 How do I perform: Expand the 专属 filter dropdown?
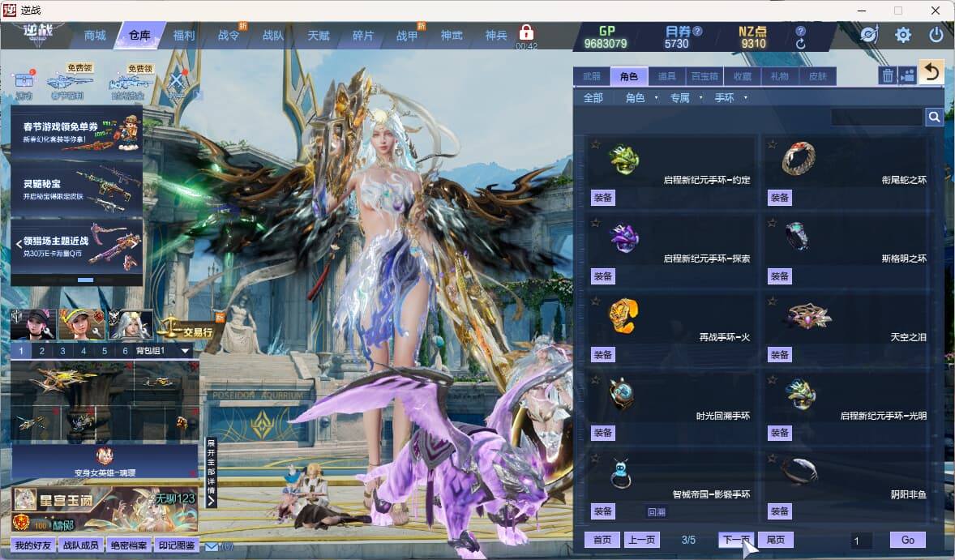[700, 98]
